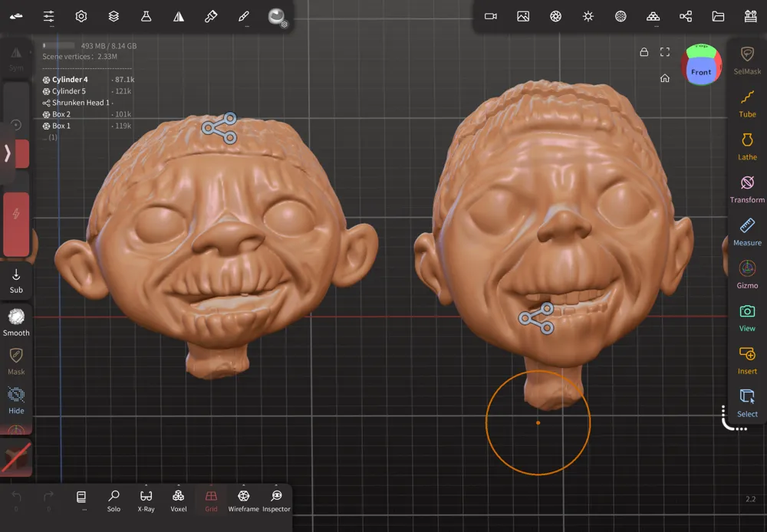The height and width of the screenshot is (532, 767).
Task: Open the last top-right toolbar icon
Action: pyautogui.click(x=750, y=16)
